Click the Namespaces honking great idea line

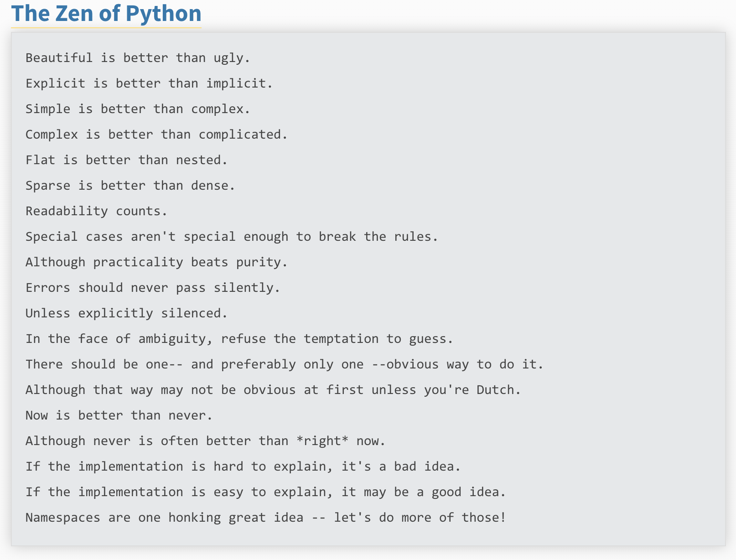coord(266,518)
